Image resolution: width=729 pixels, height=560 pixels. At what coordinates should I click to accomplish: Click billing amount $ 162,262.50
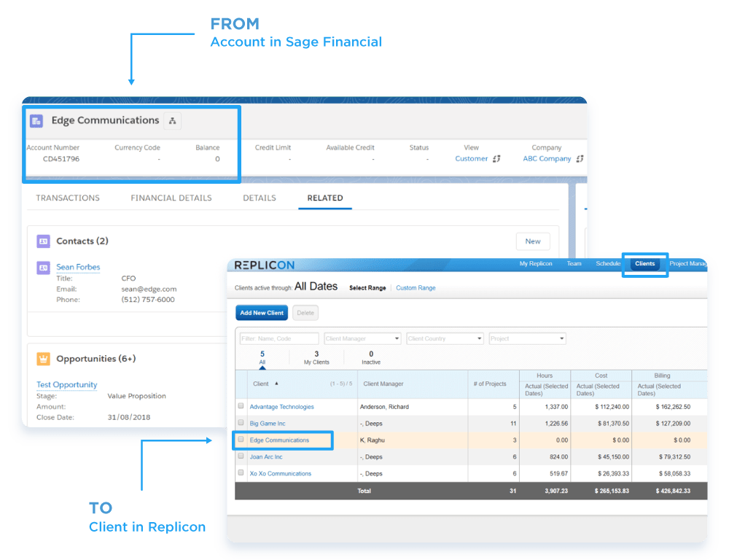coord(673,407)
